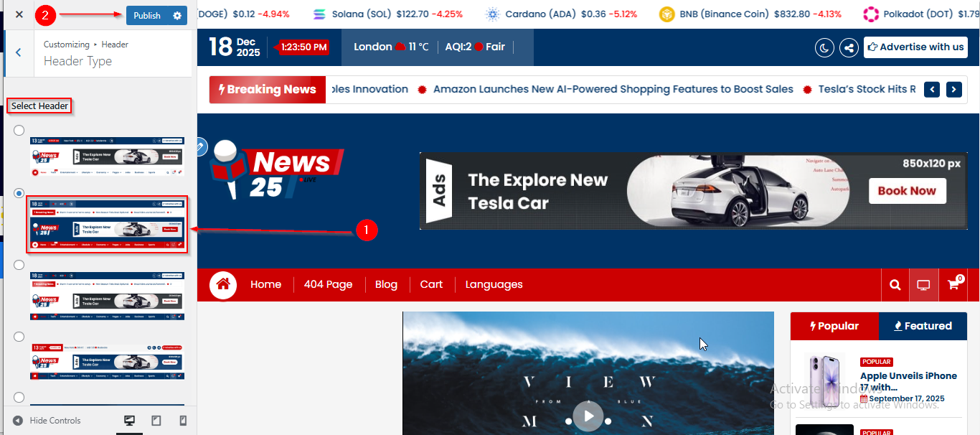Click the red home icon in navigation
This screenshot has width=980, height=435.
223,285
